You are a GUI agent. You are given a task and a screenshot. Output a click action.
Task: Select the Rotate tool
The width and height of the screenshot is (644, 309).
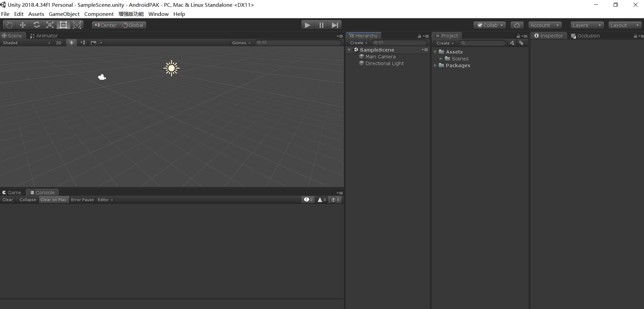36,25
